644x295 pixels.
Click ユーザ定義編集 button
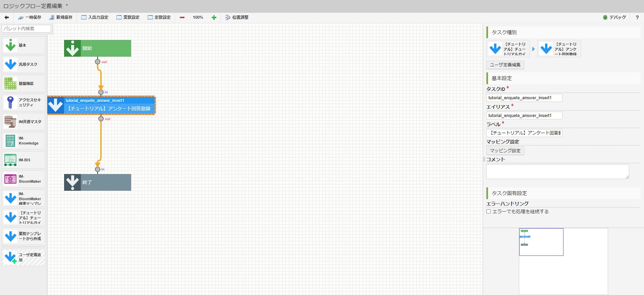click(x=505, y=65)
